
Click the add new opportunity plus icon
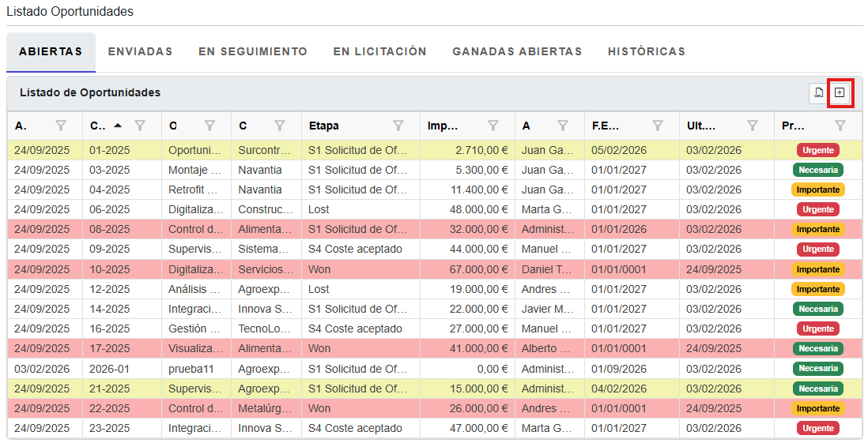(840, 93)
